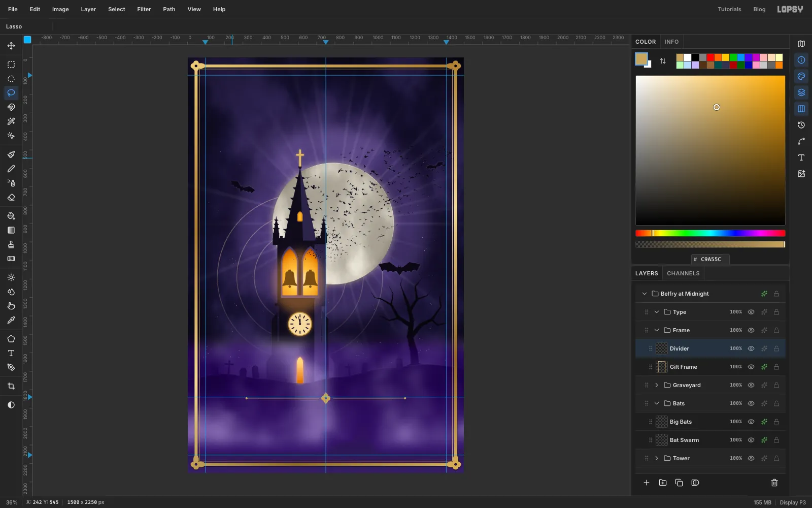Collapse the Bats group

click(657, 403)
